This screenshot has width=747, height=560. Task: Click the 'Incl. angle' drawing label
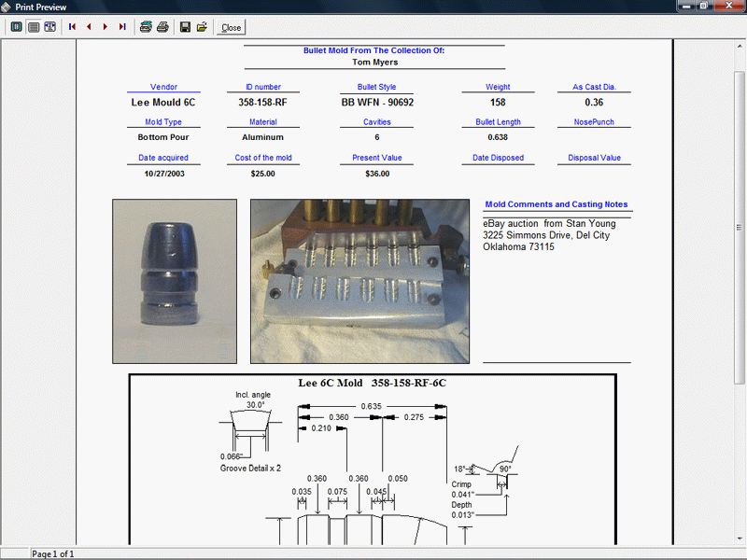tap(253, 395)
